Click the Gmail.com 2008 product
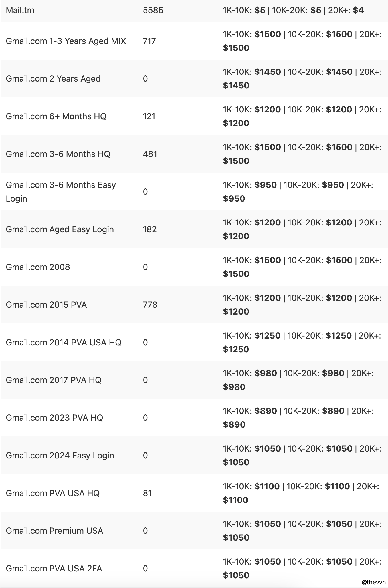The image size is (388, 588). coord(38,267)
